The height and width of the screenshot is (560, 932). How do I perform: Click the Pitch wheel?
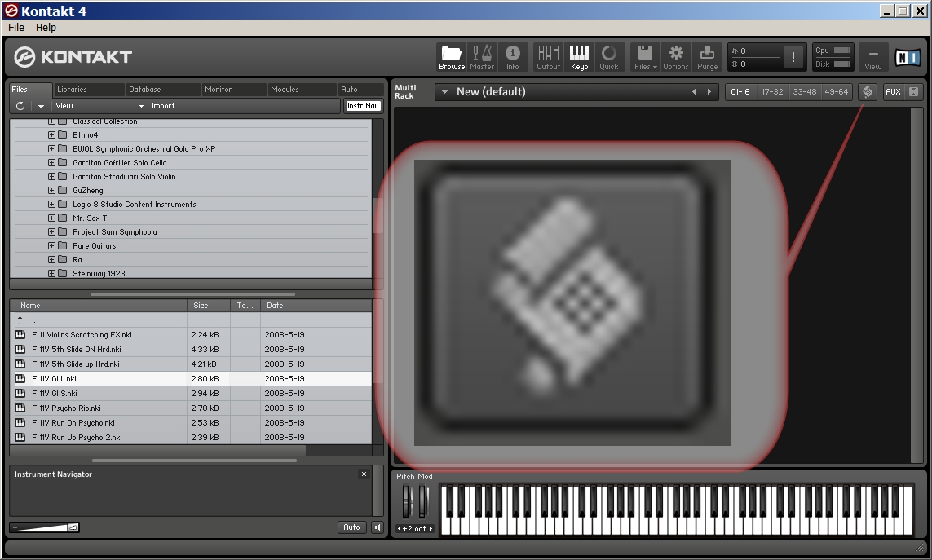407,501
